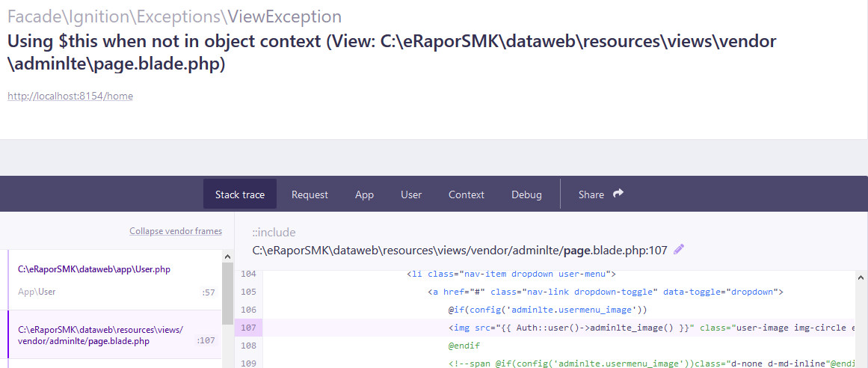The height and width of the screenshot is (368, 868).
Task: Click the Share arrow icon
Action: click(x=618, y=194)
